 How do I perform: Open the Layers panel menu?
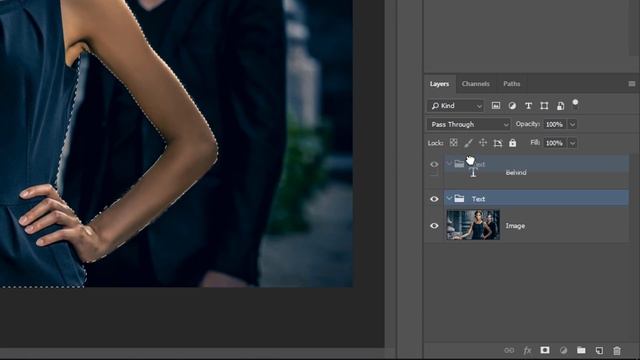tap(631, 84)
